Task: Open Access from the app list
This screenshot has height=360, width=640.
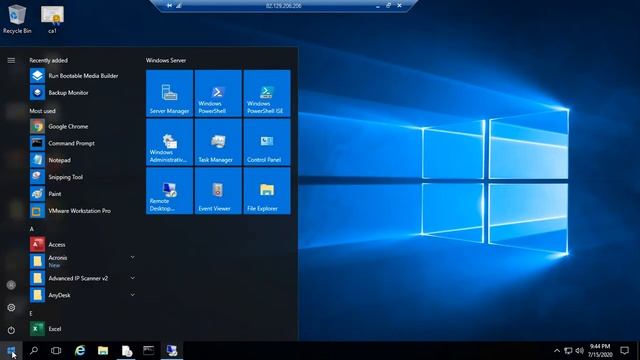Action: click(82, 244)
